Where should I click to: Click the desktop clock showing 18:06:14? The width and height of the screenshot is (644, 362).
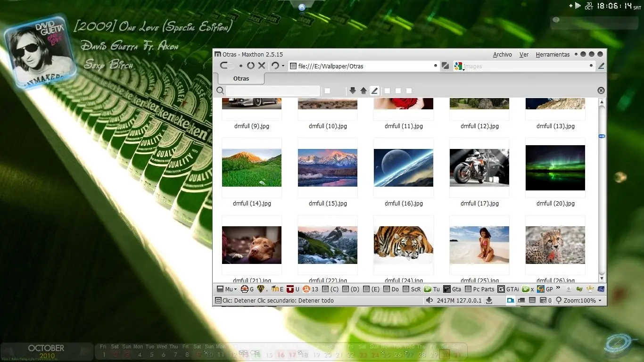coord(614,6)
